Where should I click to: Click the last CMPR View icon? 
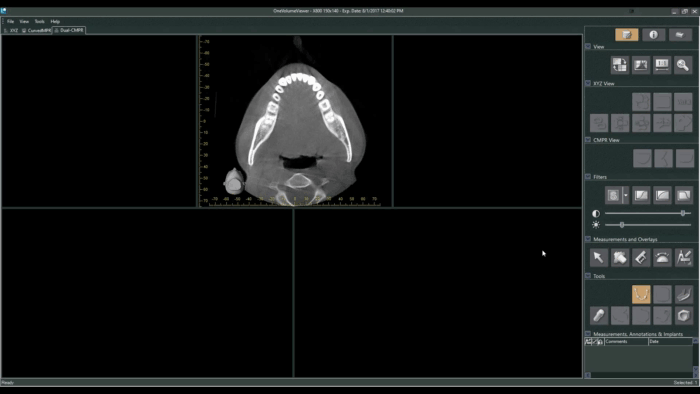coord(684,158)
